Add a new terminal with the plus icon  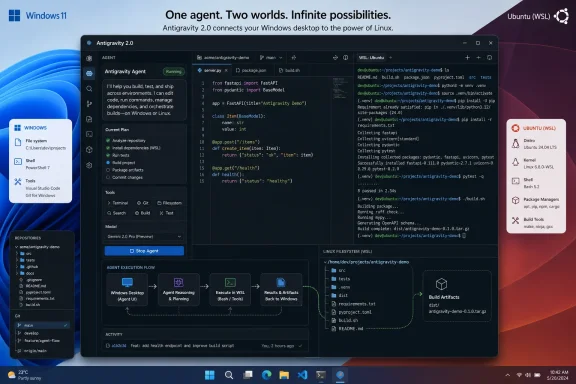467,57
